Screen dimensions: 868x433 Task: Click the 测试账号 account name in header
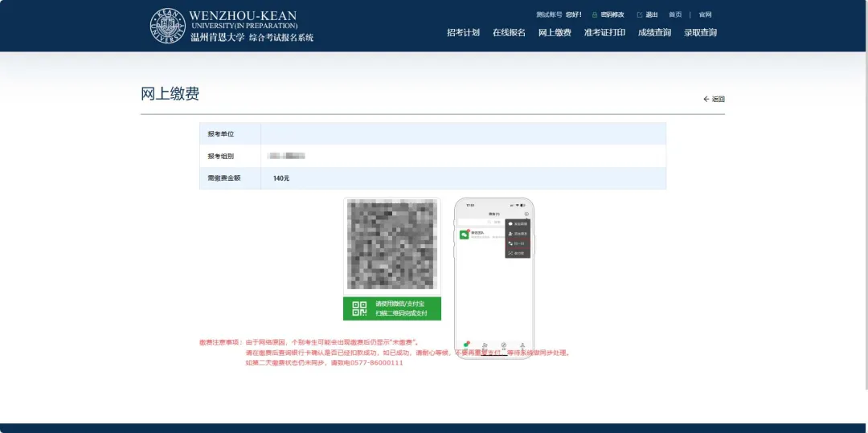[549, 14]
